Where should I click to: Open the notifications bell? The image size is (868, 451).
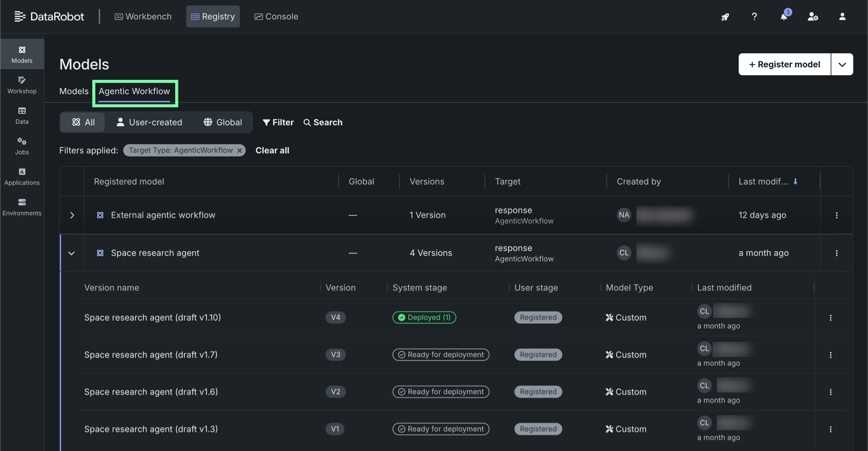783,17
